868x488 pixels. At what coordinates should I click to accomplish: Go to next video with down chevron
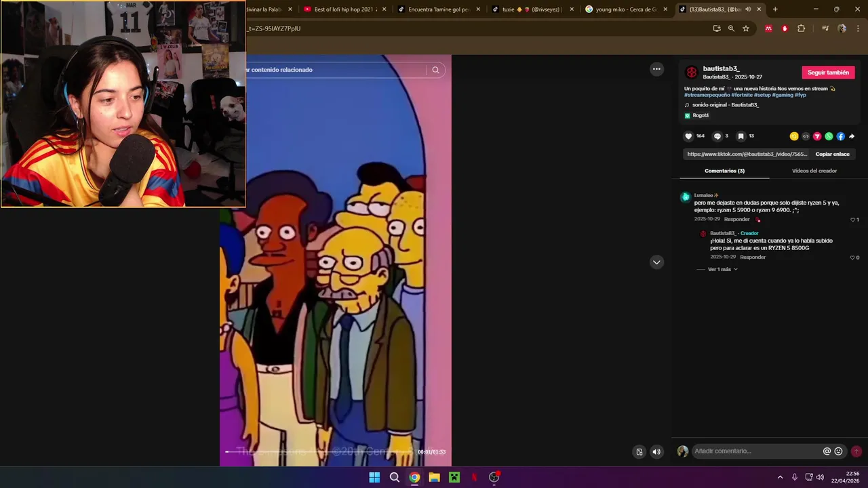[656, 262]
